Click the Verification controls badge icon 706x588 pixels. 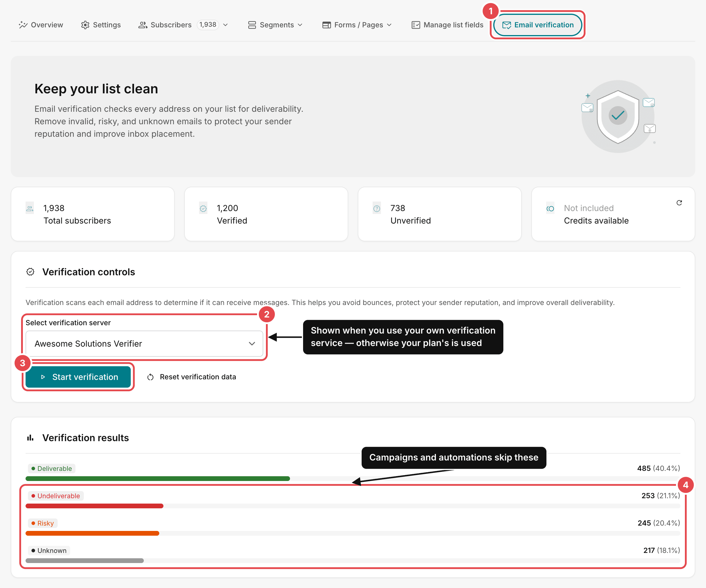tap(30, 272)
